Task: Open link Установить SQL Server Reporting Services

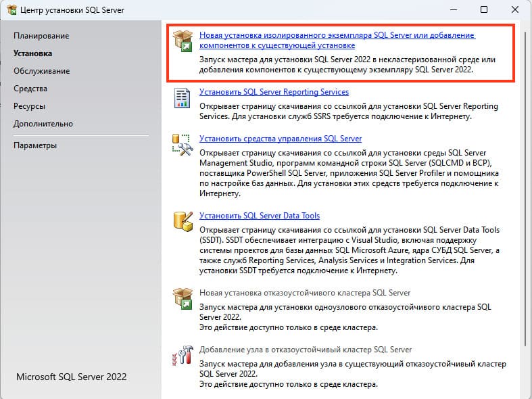Action: pyautogui.click(x=274, y=92)
